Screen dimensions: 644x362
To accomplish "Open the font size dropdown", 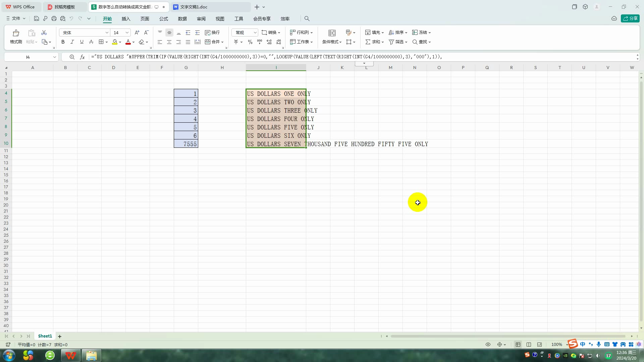I will tap(127, 33).
